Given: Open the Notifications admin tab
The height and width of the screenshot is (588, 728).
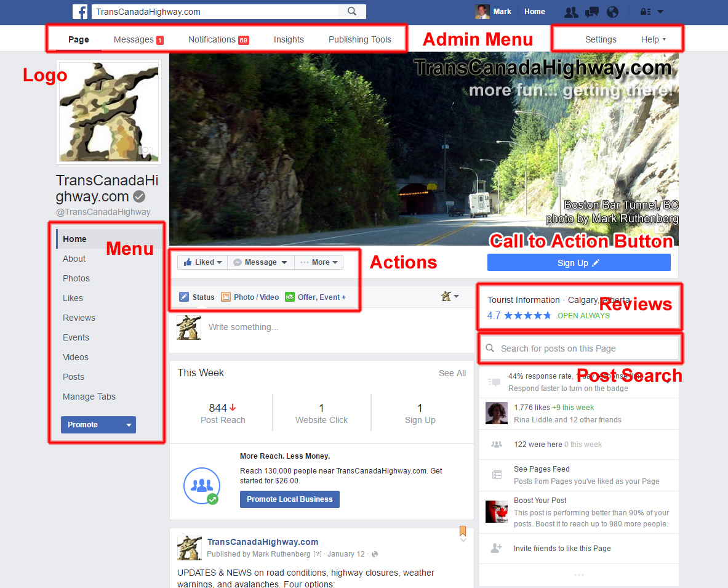Looking at the screenshot, I should click(x=218, y=39).
